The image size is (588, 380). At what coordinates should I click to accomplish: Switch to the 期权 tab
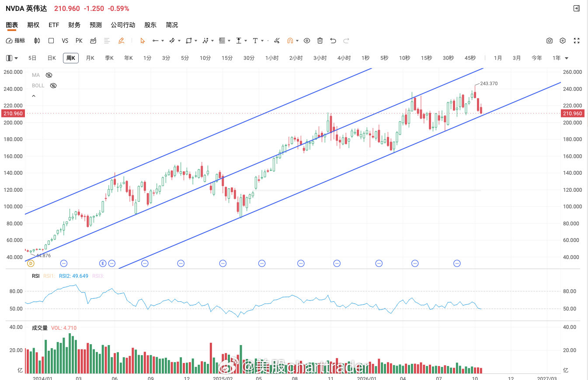(x=33, y=25)
